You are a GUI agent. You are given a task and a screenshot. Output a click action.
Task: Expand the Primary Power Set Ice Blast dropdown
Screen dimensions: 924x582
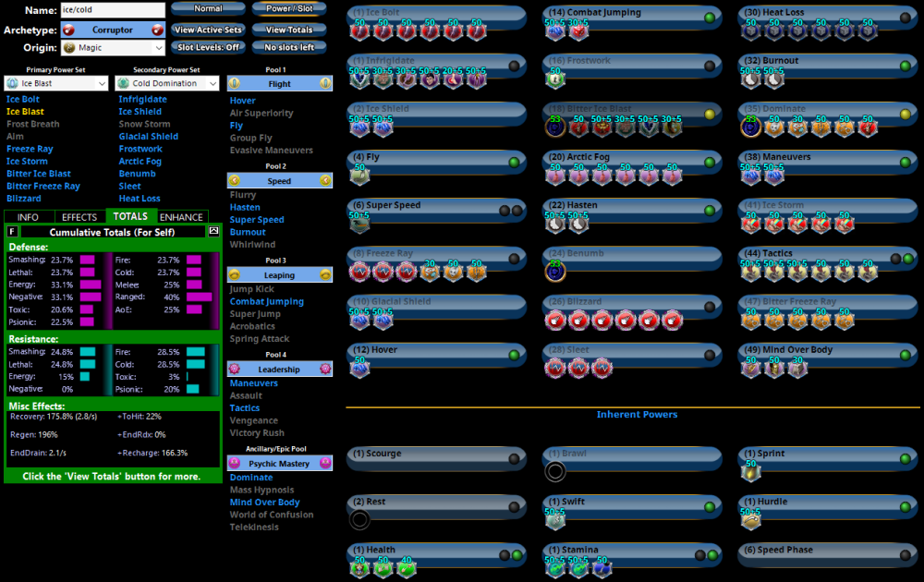56,83
